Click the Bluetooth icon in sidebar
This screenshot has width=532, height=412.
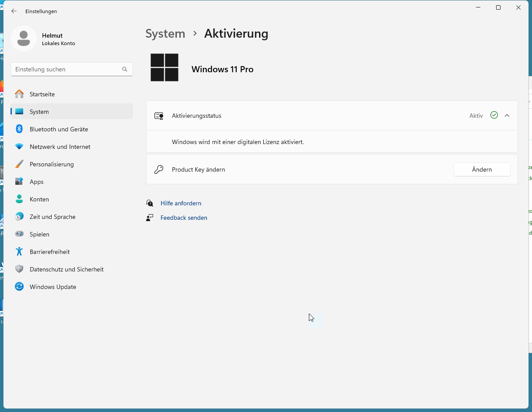(x=19, y=129)
